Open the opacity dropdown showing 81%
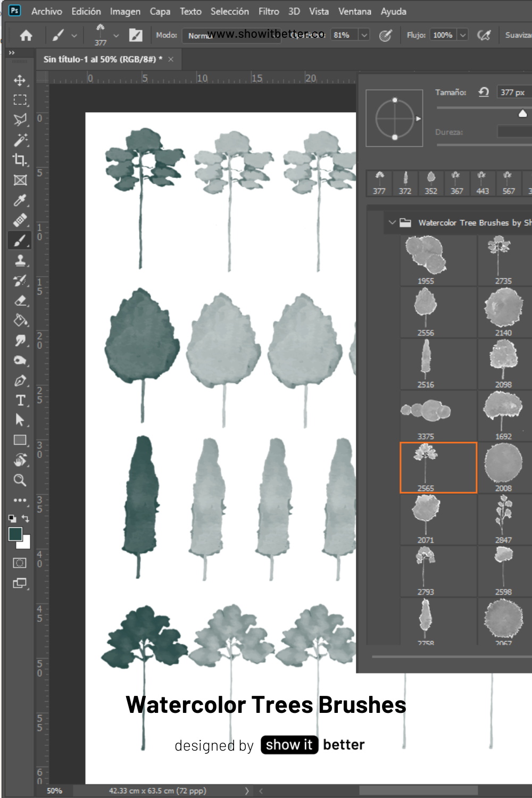Screen dimensions: 532x798 click(x=365, y=36)
